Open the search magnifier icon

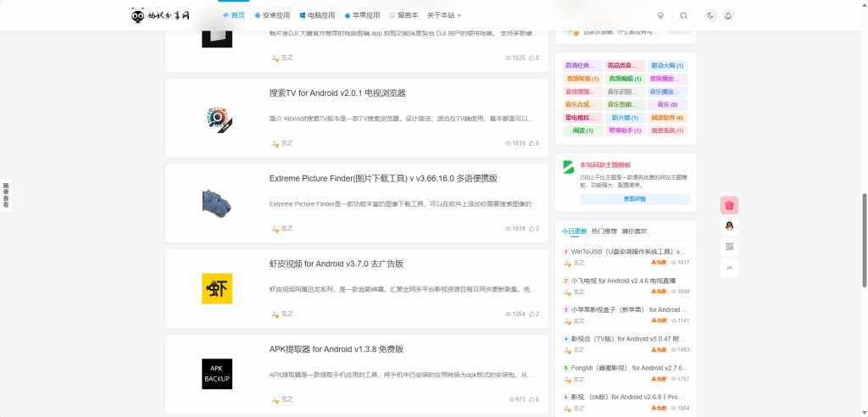684,15
